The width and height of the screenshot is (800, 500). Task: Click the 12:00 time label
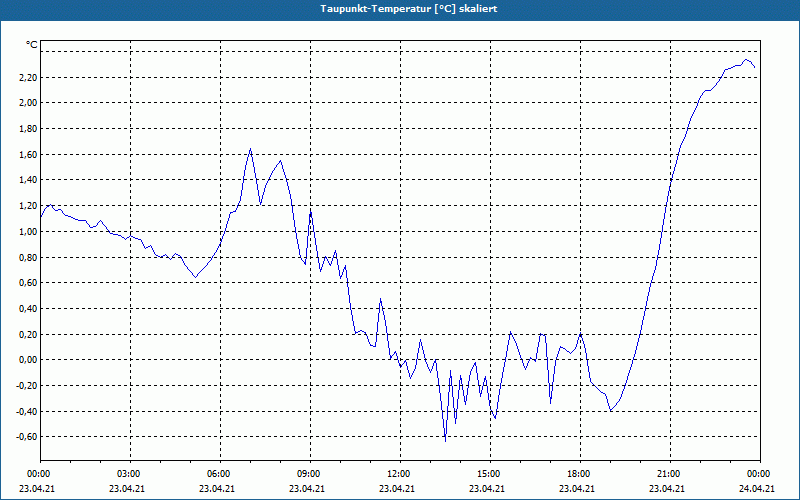397,474
